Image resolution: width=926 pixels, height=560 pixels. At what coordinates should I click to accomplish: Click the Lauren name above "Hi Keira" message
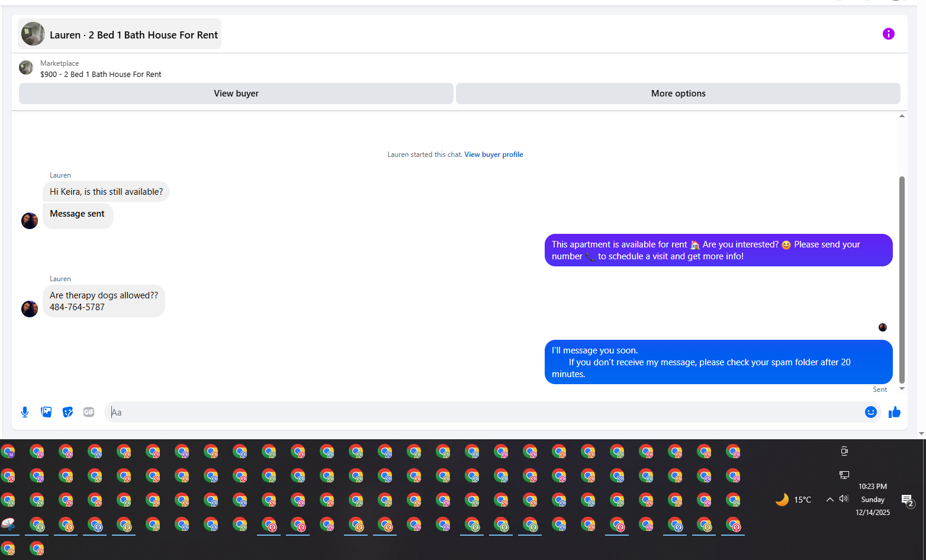60,175
